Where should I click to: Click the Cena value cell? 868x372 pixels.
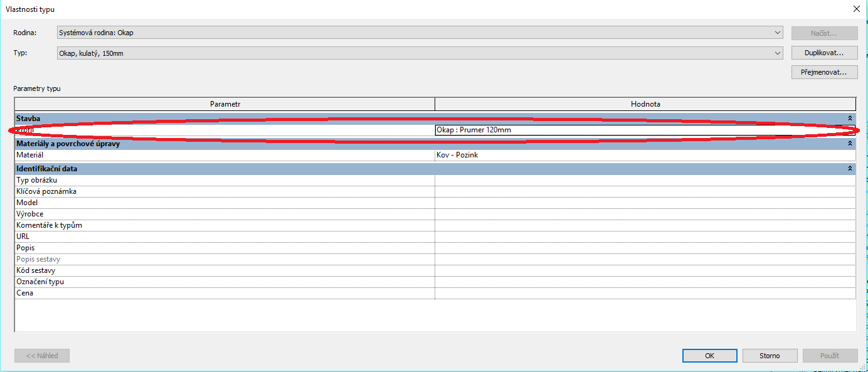[x=645, y=293]
